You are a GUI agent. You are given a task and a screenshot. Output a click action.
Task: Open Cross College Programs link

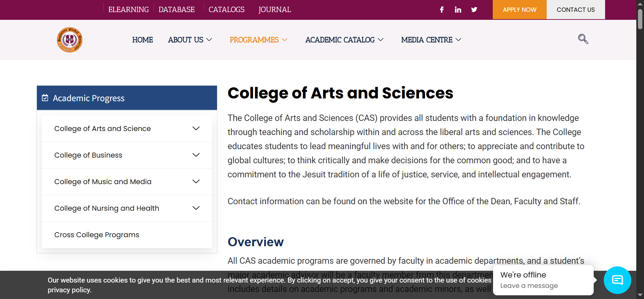click(97, 235)
